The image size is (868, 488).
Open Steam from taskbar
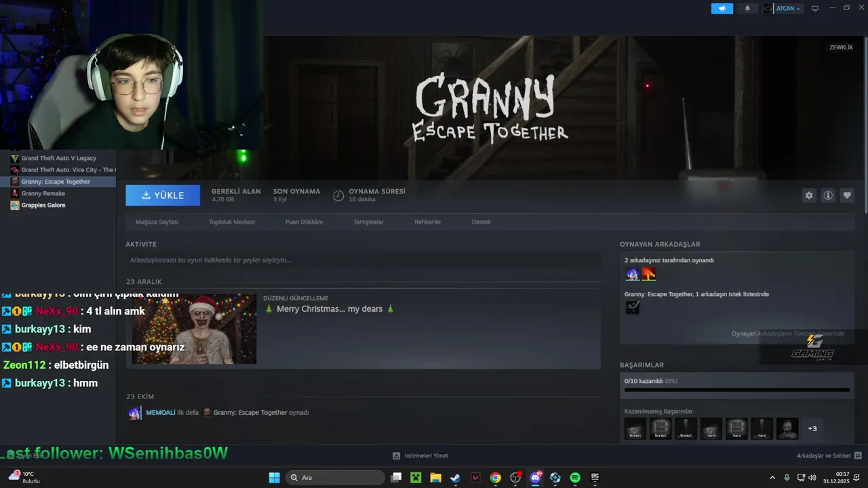click(455, 478)
